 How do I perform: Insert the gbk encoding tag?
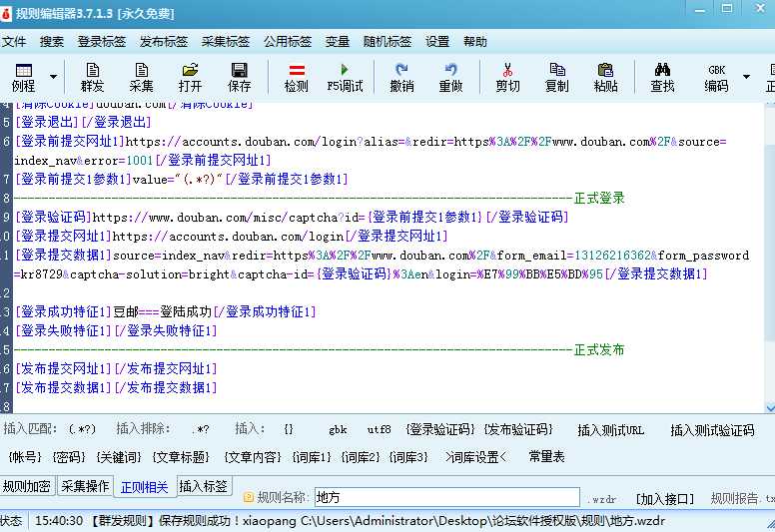tap(338, 429)
